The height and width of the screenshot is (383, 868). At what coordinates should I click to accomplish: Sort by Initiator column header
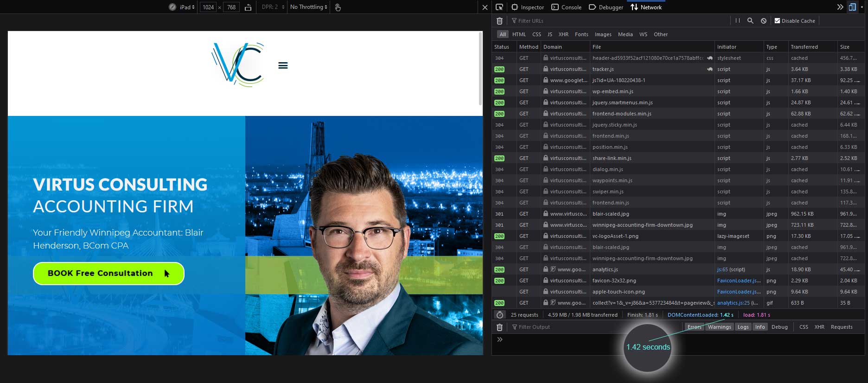coord(739,47)
